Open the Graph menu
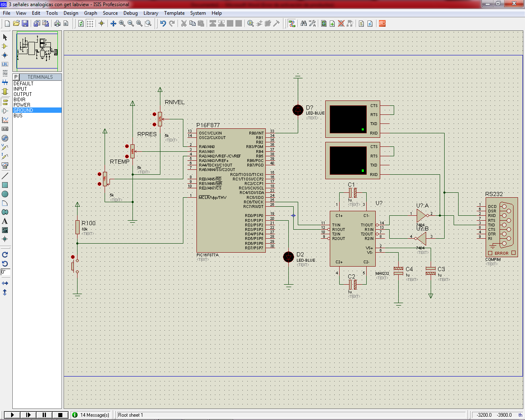The width and height of the screenshot is (525, 420). pyautogui.click(x=91, y=13)
